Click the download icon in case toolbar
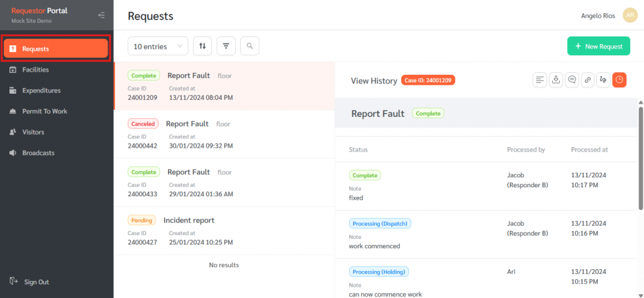Screen dimensions: 644x298 click(555, 80)
